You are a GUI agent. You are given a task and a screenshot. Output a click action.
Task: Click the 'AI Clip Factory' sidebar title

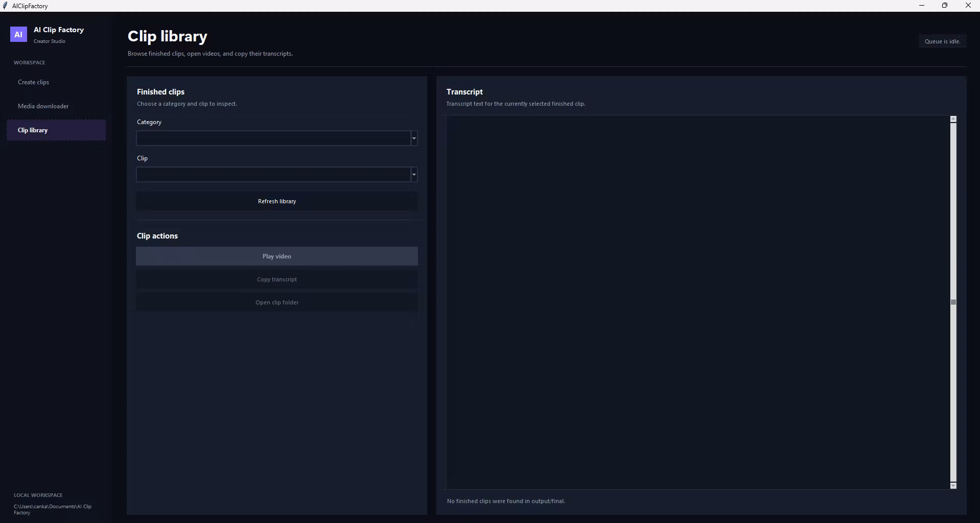coord(59,30)
